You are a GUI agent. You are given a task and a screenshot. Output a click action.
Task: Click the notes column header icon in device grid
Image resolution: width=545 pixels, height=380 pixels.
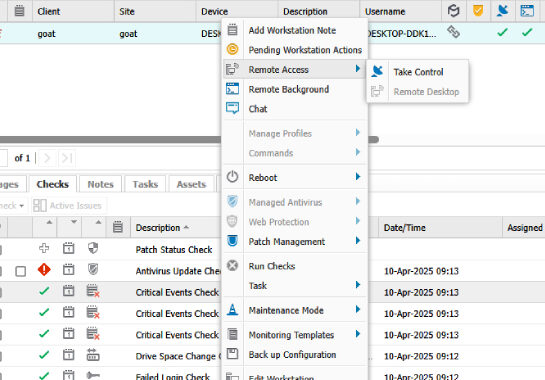[19, 11]
